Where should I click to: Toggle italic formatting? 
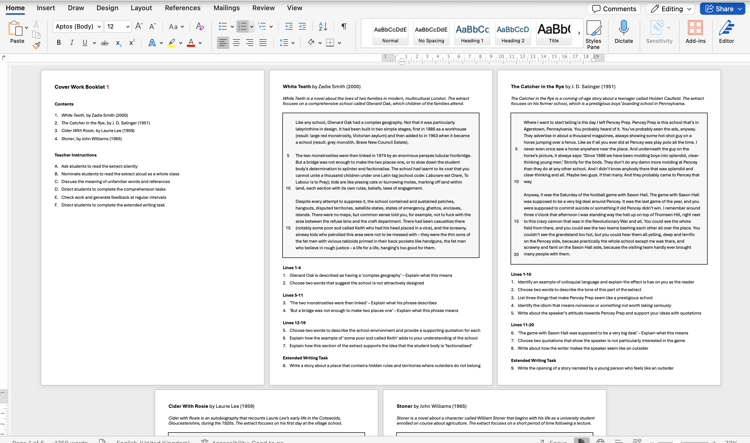pos(71,43)
